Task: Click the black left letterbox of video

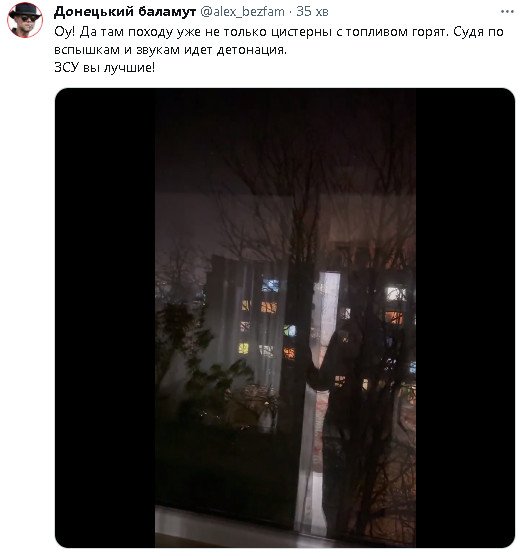Action: [x=105, y=318]
